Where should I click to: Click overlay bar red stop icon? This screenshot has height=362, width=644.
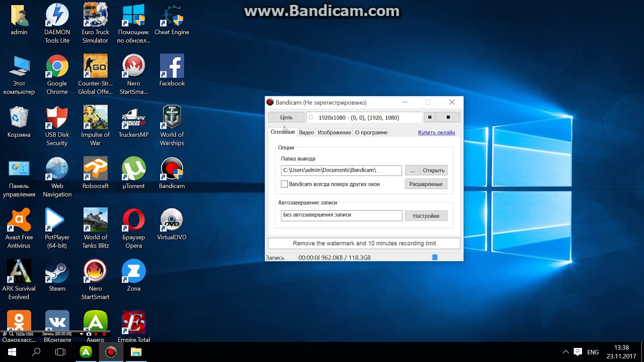104,334
